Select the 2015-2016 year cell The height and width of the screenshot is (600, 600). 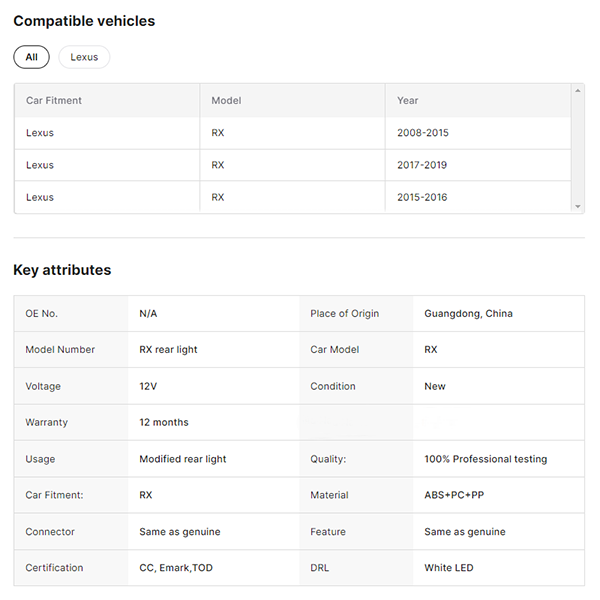click(422, 197)
